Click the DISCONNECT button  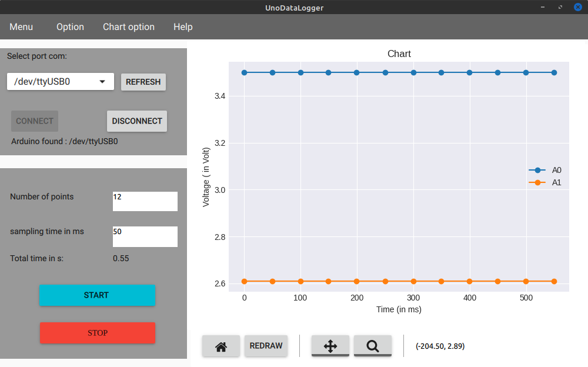[137, 121]
